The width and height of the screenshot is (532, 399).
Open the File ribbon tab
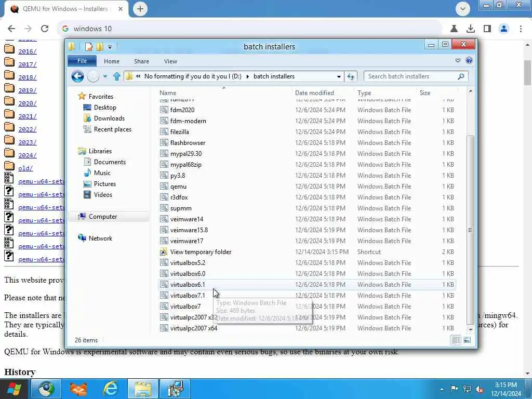pyautogui.click(x=82, y=61)
